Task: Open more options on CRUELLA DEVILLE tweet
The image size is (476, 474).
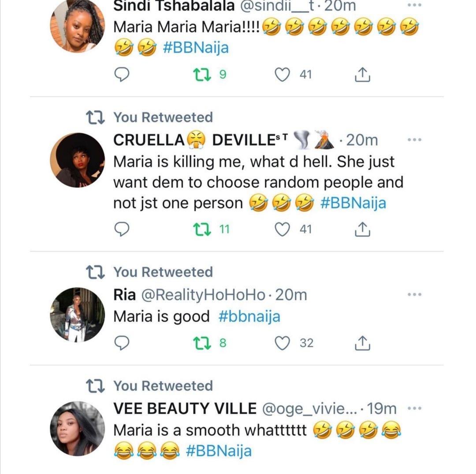Action: point(414,140)
